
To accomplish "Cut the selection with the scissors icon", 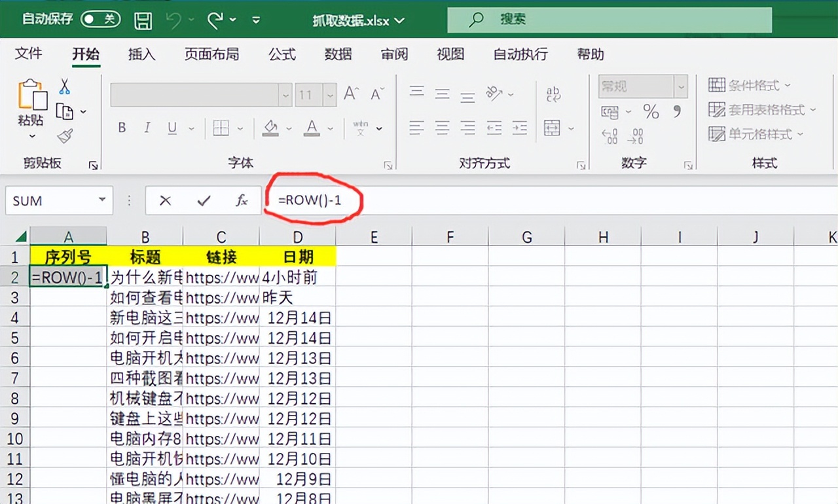I will coord(65,86).
